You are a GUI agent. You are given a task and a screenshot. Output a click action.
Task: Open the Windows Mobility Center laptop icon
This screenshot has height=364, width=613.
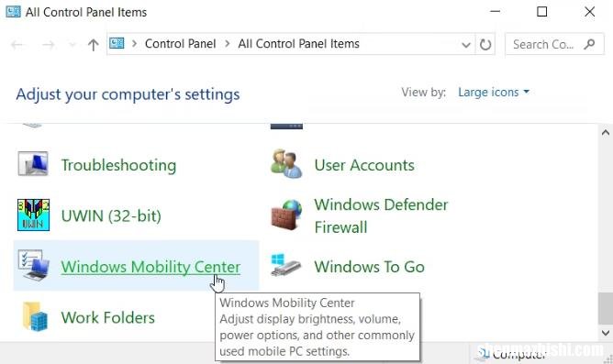(33, 266)
